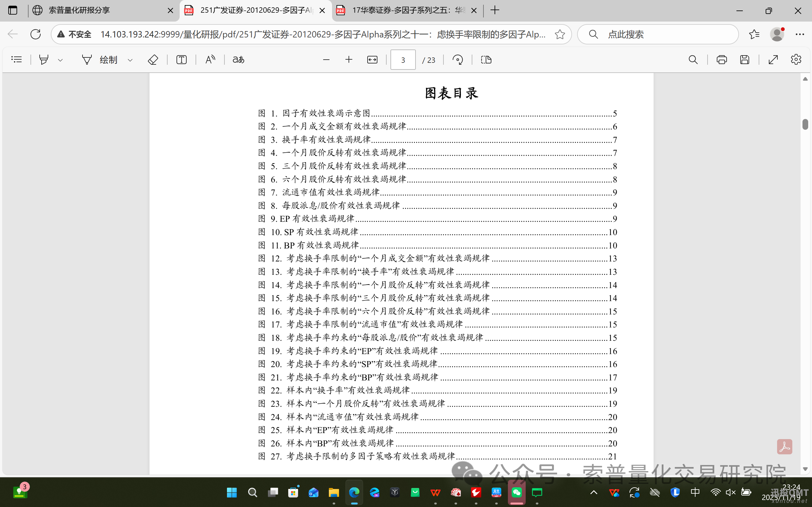Add text to the PDF
This screenshot has height=507, width=812.
tap(181, 59)
